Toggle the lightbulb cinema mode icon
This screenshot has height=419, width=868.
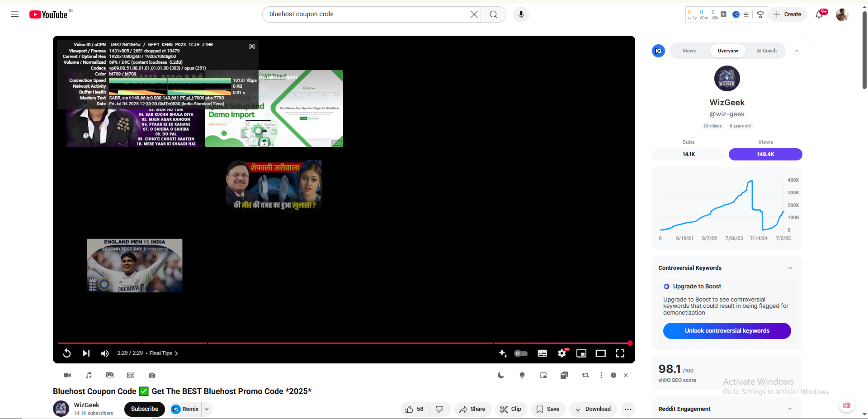[x=522, y=375]
